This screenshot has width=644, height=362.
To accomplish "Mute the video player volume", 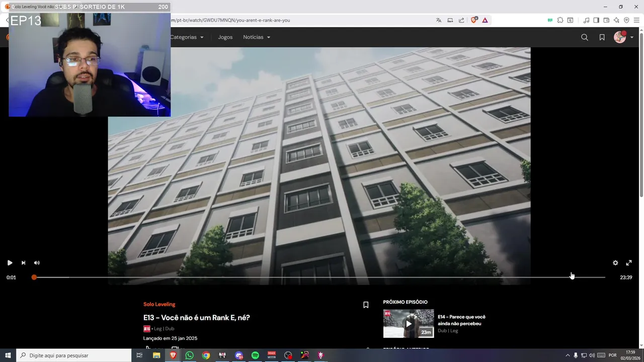I will tap(37, 262).
